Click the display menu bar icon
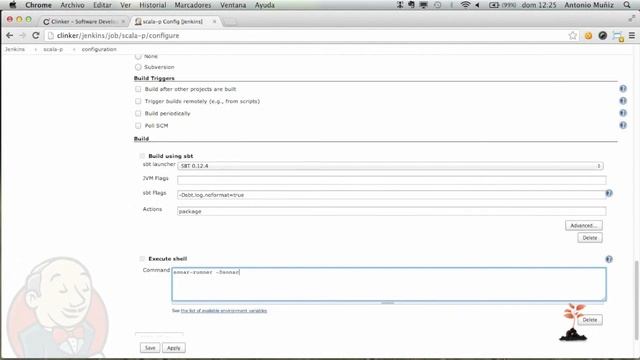 coord(424,5)
